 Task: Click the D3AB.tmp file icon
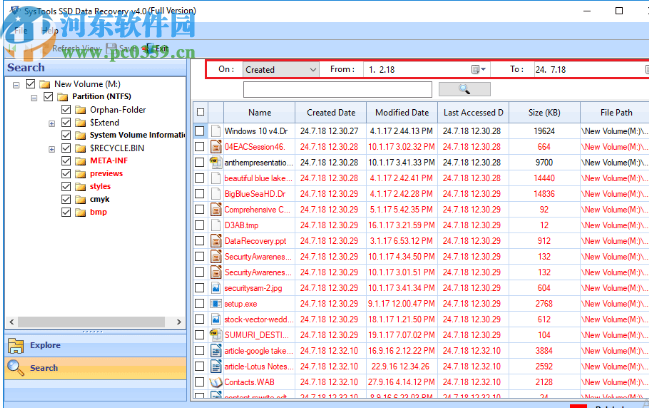point(216,225)
